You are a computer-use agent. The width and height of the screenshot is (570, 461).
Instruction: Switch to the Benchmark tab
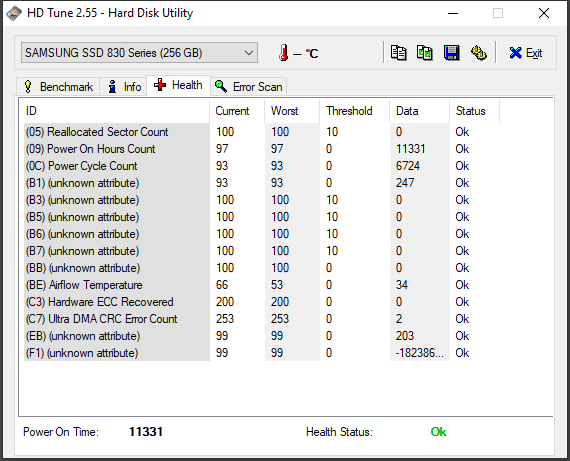tap(58, 87)
